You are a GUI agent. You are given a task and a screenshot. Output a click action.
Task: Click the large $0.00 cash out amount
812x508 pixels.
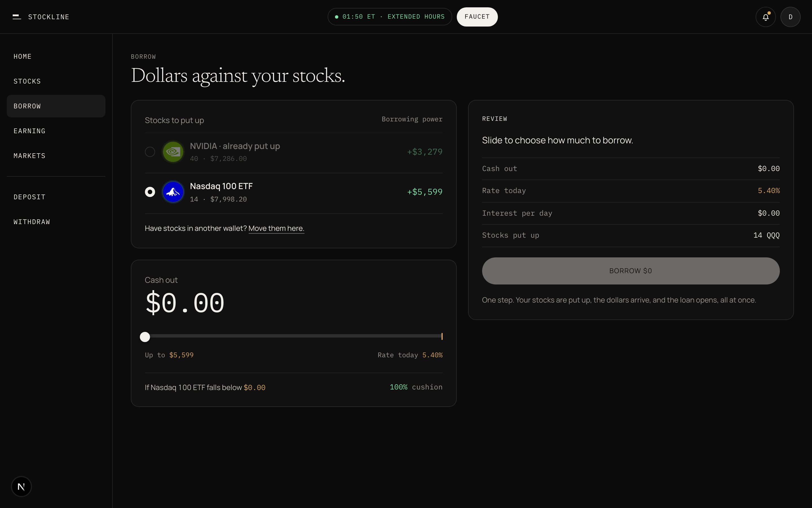(185, 303)
